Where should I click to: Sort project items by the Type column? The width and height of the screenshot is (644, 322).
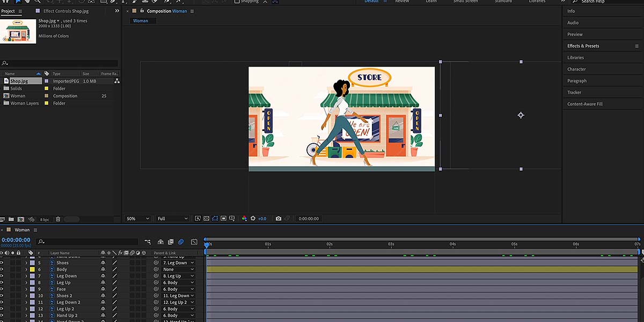[56, 74]
